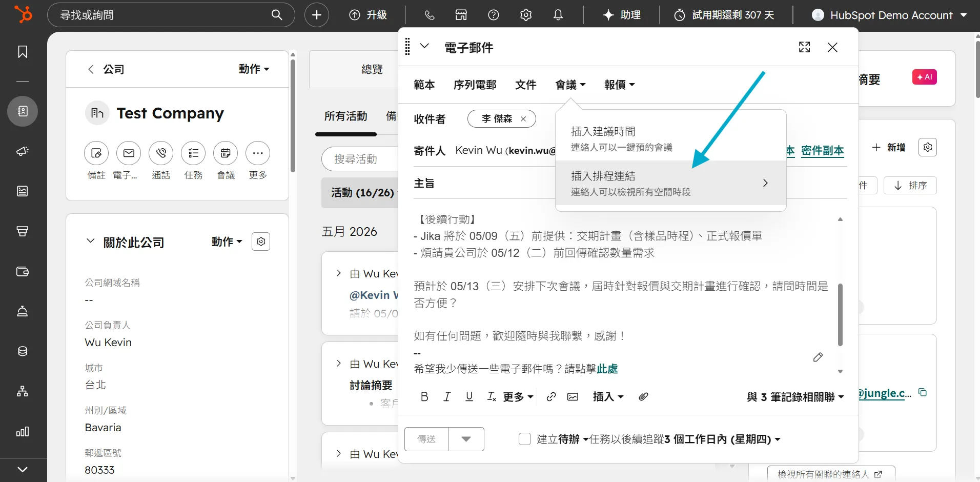
Task: Open the HubSpot home logo
Action: [23, 14]
